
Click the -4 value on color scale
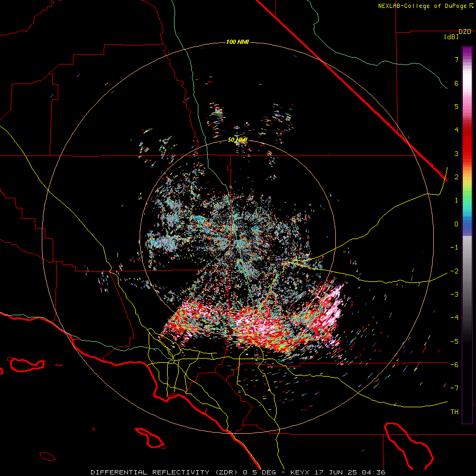454,318
